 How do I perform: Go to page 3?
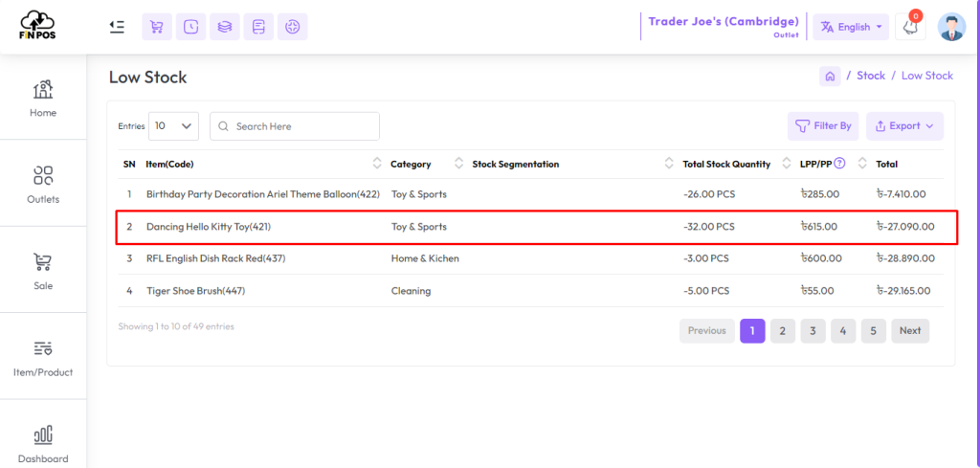click(813, 330)
